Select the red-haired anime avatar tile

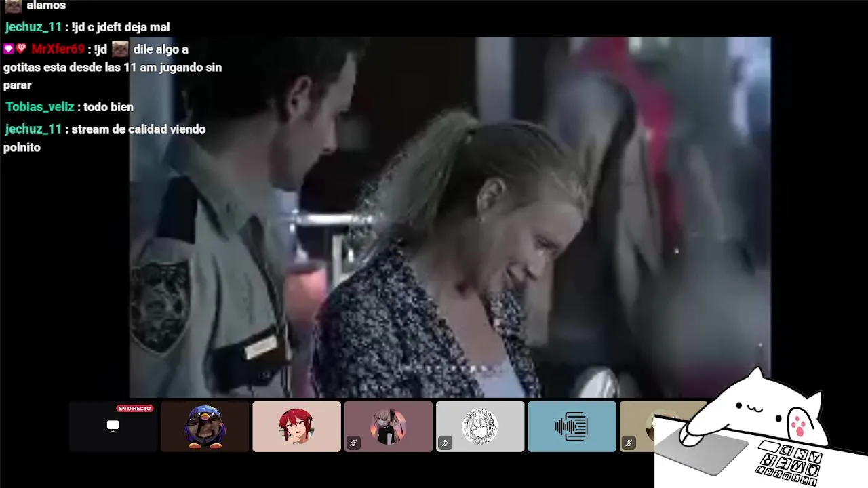(296, 426)
